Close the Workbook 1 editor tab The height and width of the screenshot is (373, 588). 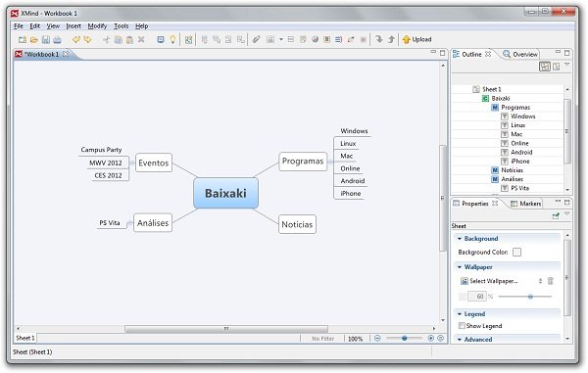point(66,54)
